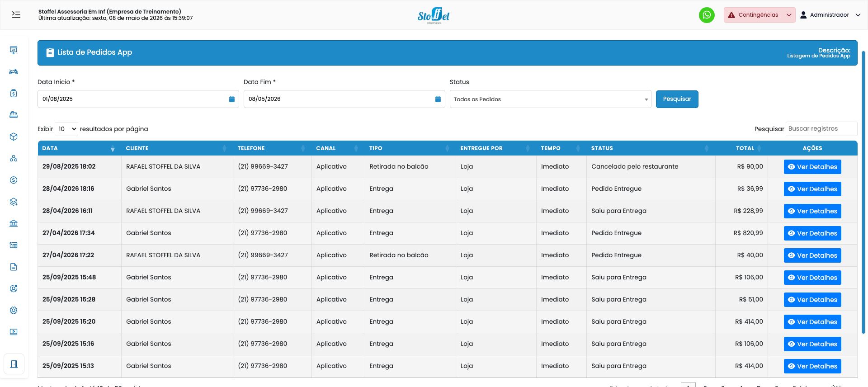View details of 25/09/2025 15:48 order
Viewport: 868px width, 387px height.
[x=812, y=278]
